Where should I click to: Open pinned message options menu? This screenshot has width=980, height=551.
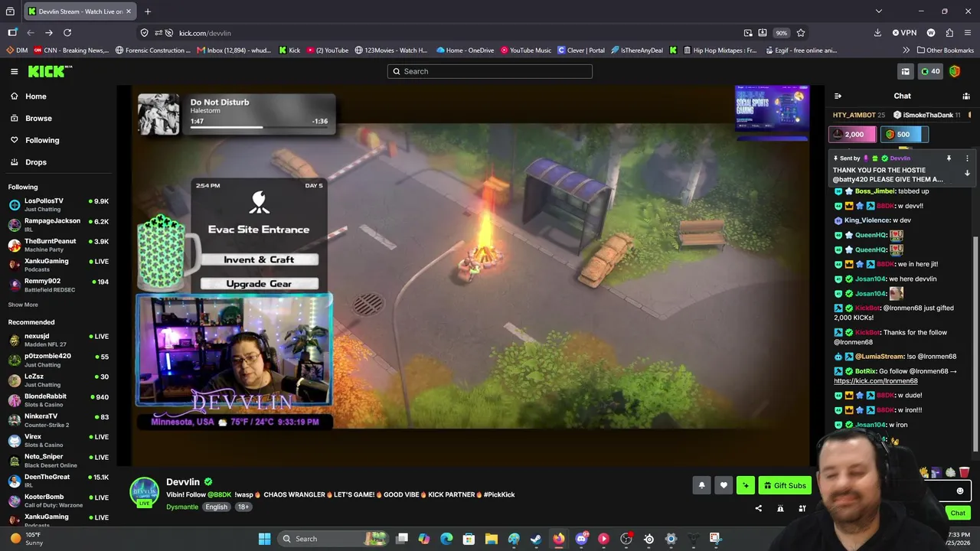967,158
